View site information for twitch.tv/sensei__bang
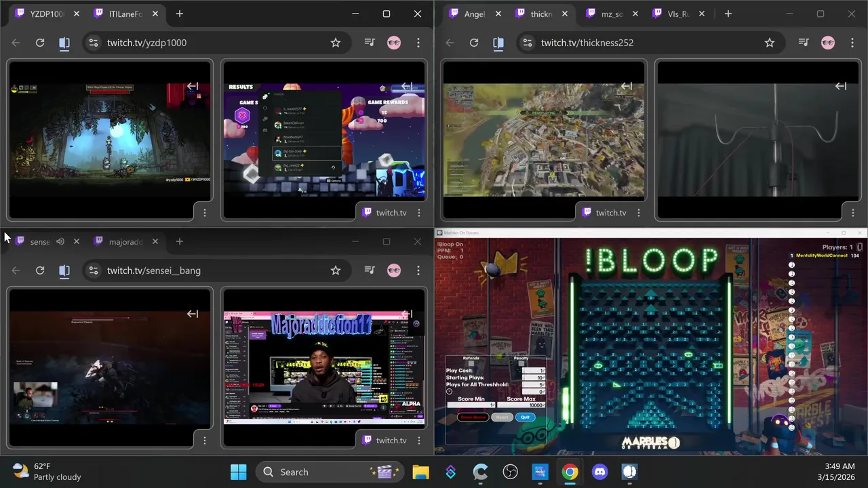 (x=94, y=270)
